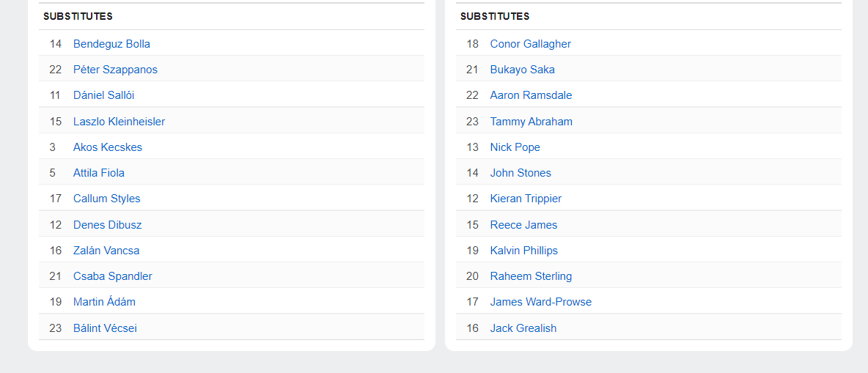Select Tammy Abraham from the substitutes

(x=531, y=122)
